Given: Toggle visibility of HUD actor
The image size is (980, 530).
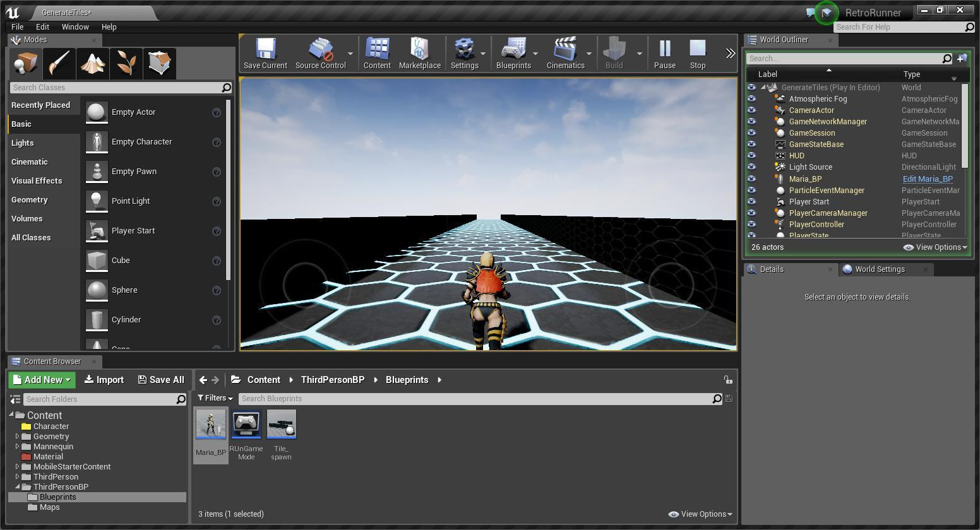Looking at the screenshot, I should tap(751, 156).
